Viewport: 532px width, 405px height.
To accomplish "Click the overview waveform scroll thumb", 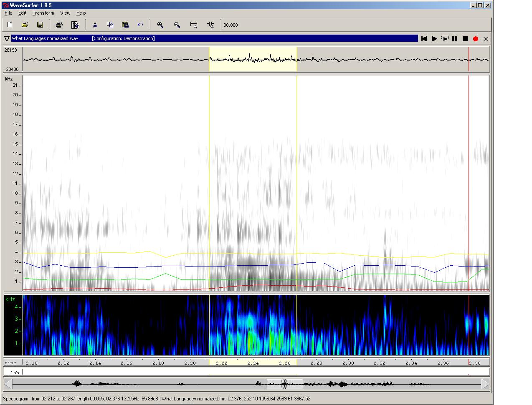I will [284, 384].
